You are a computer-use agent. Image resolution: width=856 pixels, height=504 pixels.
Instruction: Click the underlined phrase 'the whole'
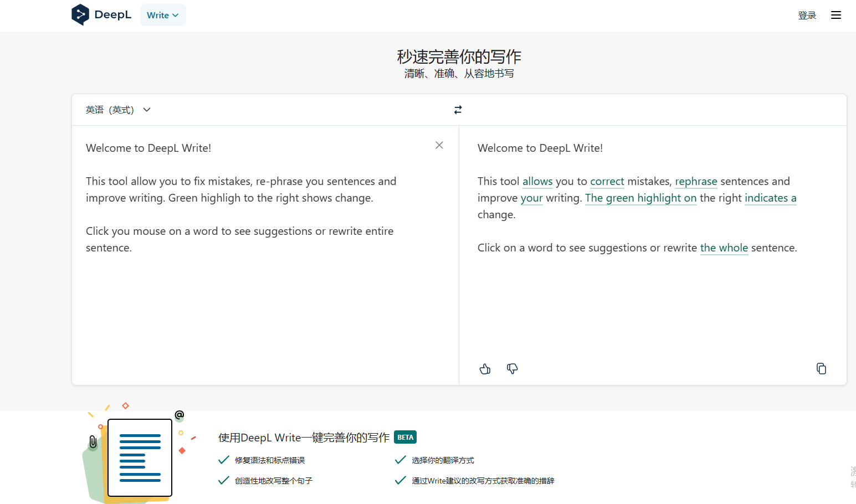click(724, 248)
